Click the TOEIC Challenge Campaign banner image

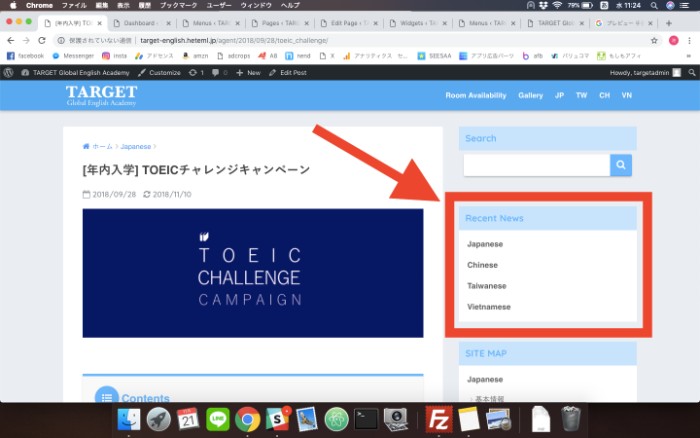[252, 273]
